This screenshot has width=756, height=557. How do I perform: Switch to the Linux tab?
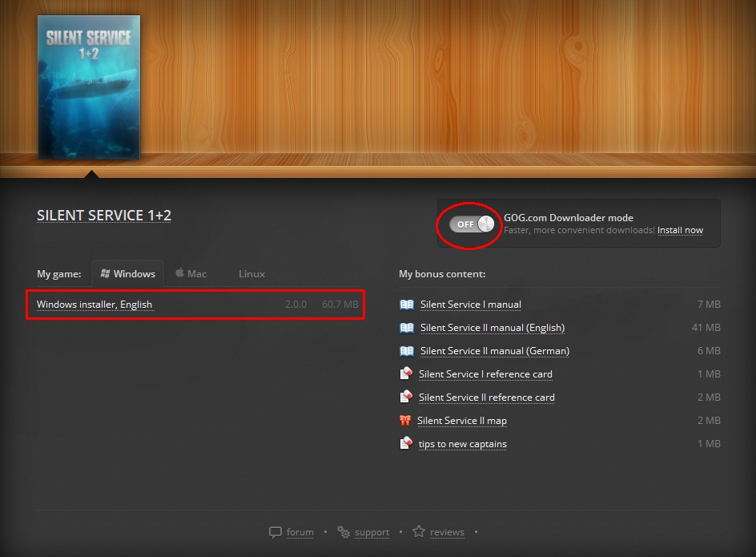pyautogui.click(x=251, y=273)
